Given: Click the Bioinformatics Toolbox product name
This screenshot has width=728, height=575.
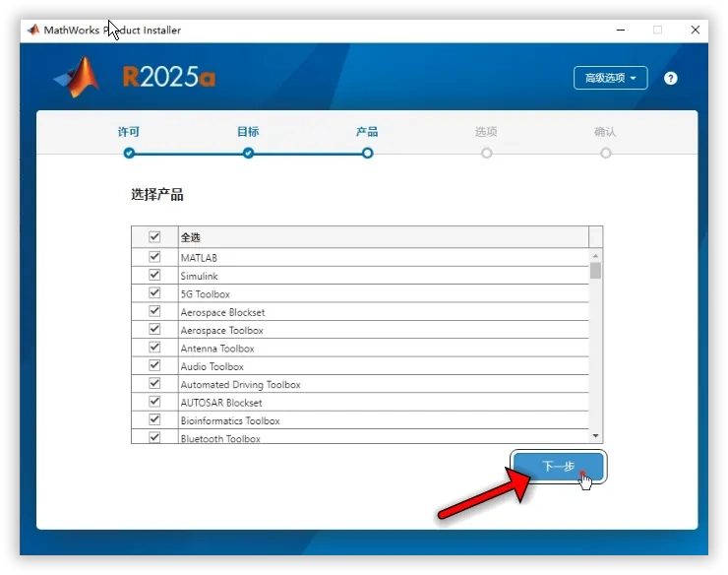Looking at the screenshot, I should [230, 420].
